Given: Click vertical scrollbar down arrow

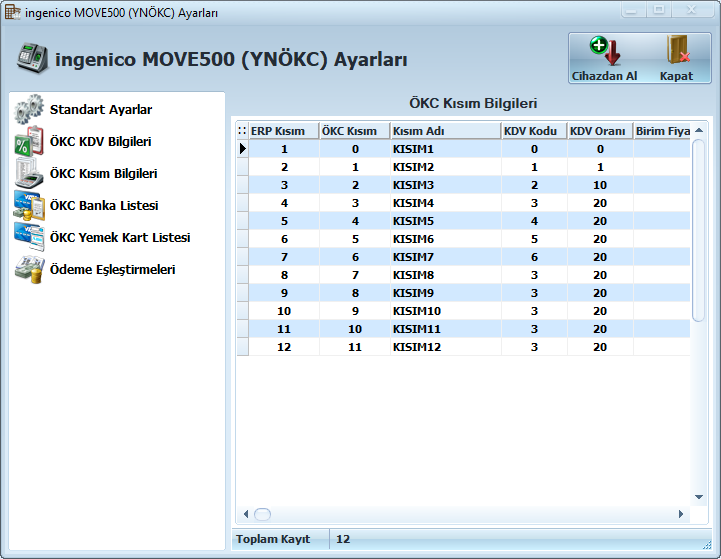Looking at the screenshot, I should click(x=699, y=497).
